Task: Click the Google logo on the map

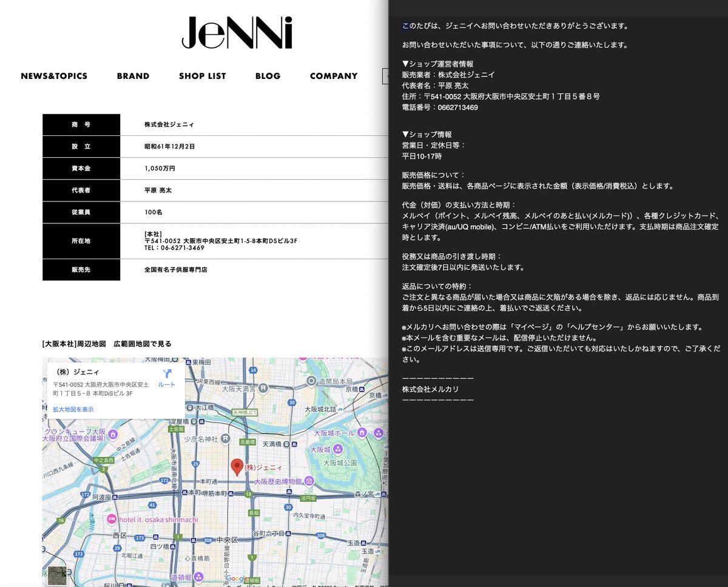Action: coord(238,579)
